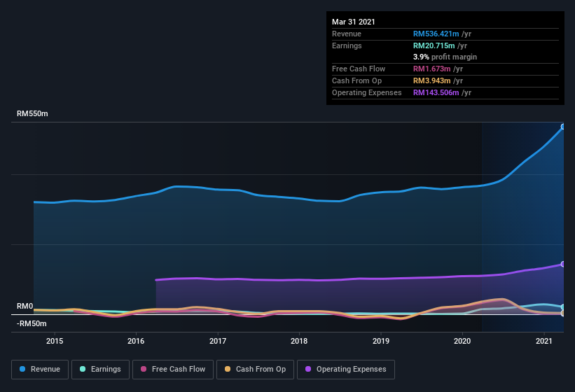Viewport: 575px width, 392px height.
Task: Toggle the Cash From Op legend button
Action: click(255, 370)
